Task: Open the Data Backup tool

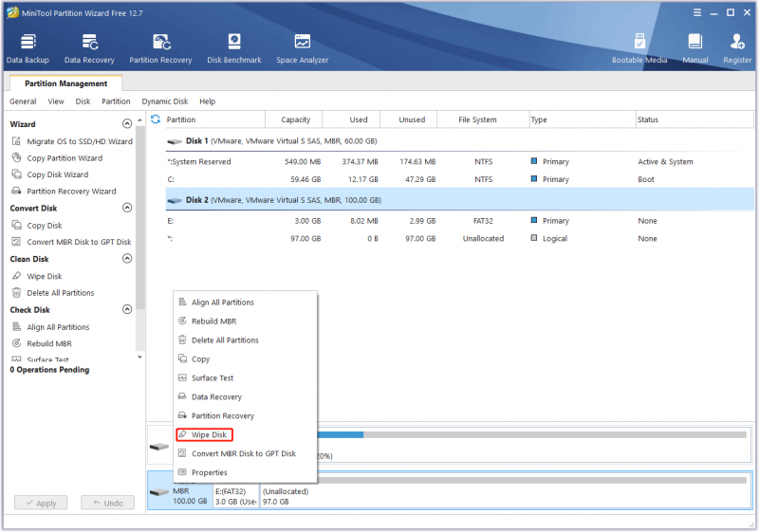Action: click(x=28, y=49)
